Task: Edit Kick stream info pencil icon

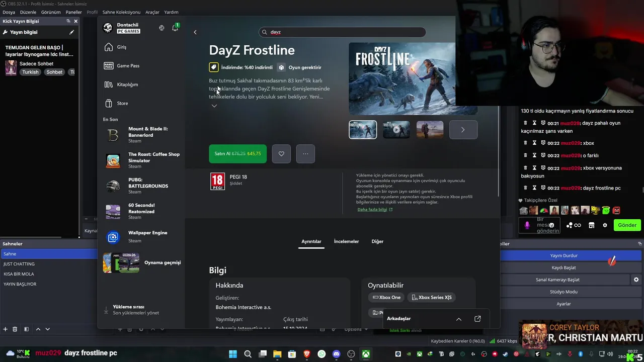Action: click(71, 32)
